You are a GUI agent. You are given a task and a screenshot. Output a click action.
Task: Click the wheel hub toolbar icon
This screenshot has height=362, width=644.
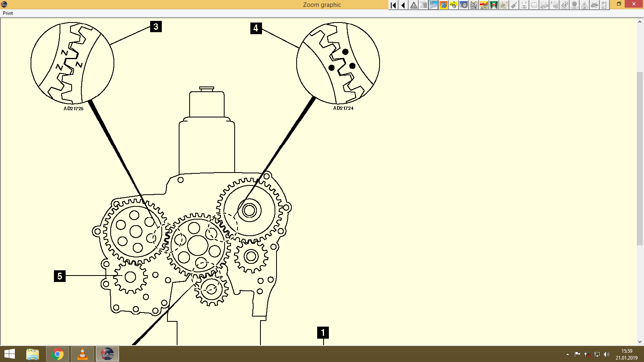click(x=463, y=5)
